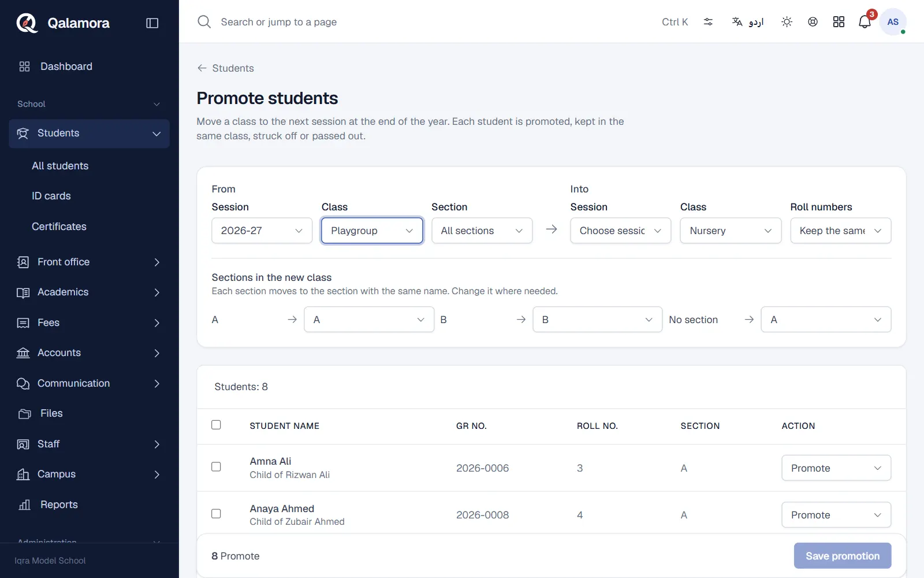Click the Front office icon
The width and height of the screenshot is (924, 578).
pyautogui.click(x=23, y=262)
